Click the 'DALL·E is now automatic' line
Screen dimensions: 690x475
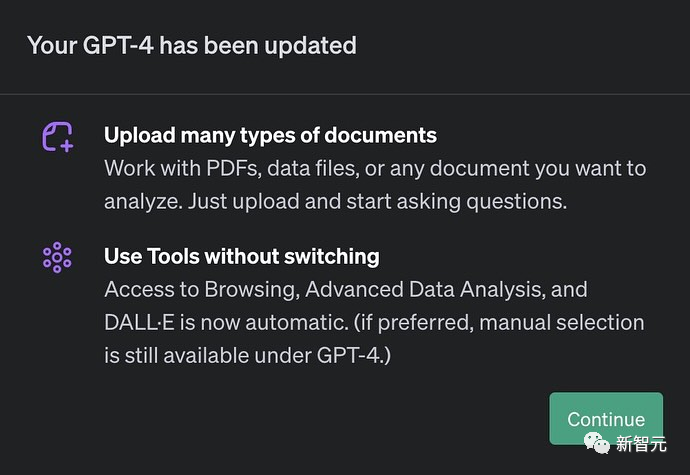(x=374, y=322)
